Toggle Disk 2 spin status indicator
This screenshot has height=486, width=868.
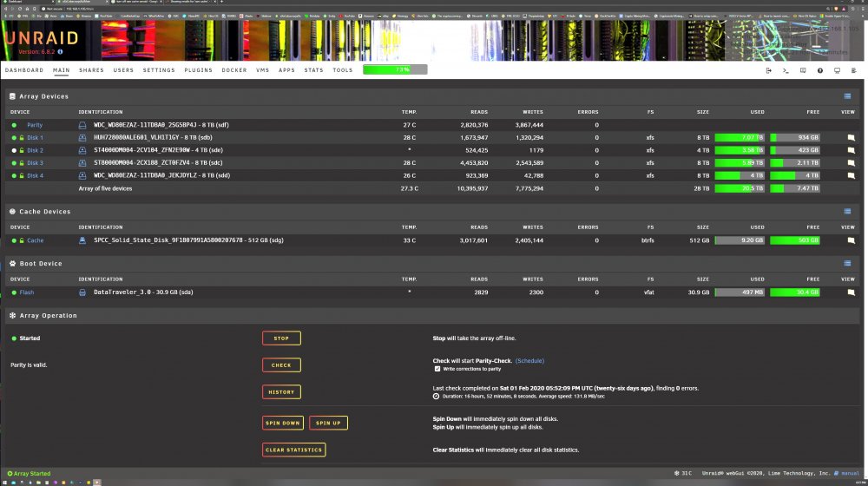(14, 150)
